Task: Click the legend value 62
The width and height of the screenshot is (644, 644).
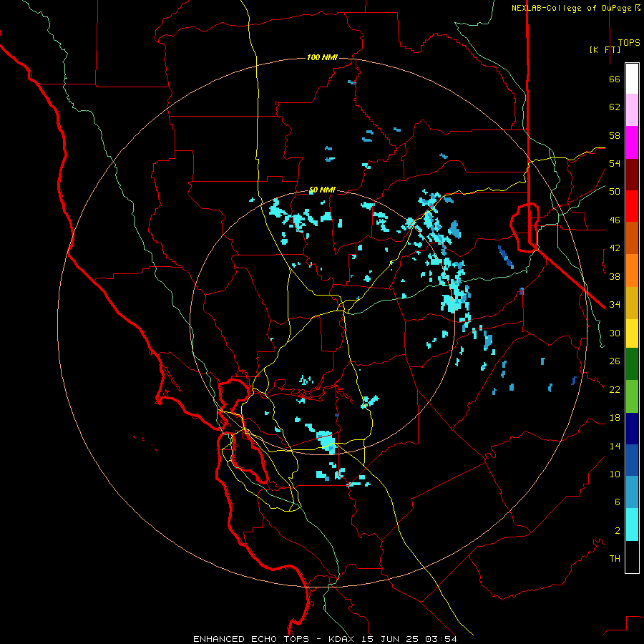Action: (615, 107)
